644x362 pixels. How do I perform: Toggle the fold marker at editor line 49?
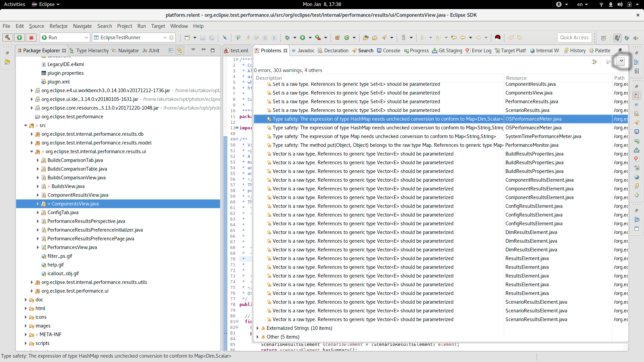(x=237, y=139)
